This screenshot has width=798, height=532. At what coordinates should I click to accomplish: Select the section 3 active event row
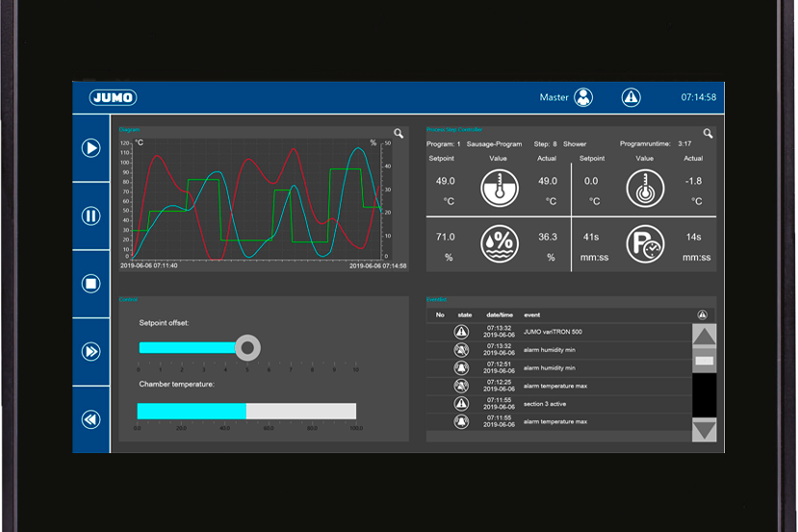pos(559,404)
